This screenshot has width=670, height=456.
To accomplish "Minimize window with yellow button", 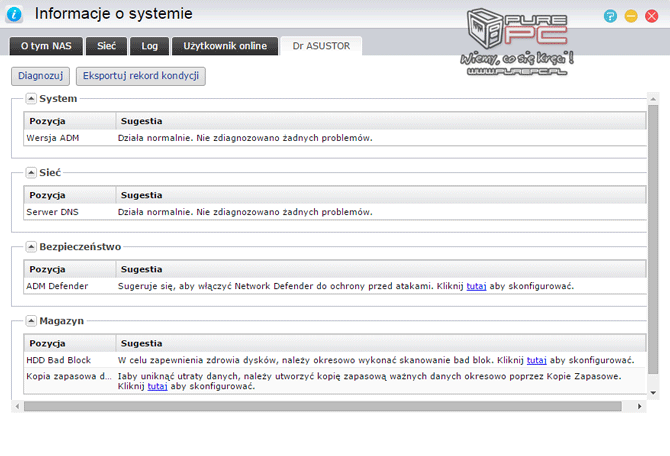I will tap(631, 16).
